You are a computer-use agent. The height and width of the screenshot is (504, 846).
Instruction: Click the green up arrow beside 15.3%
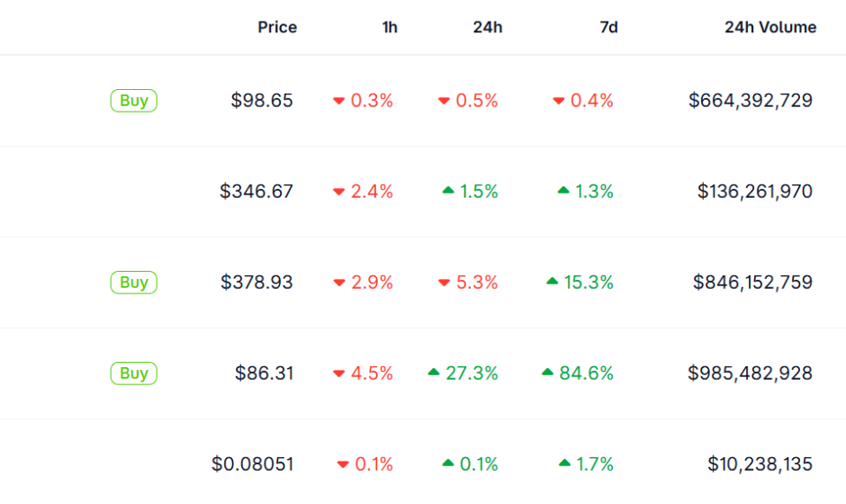click(553, 282)
